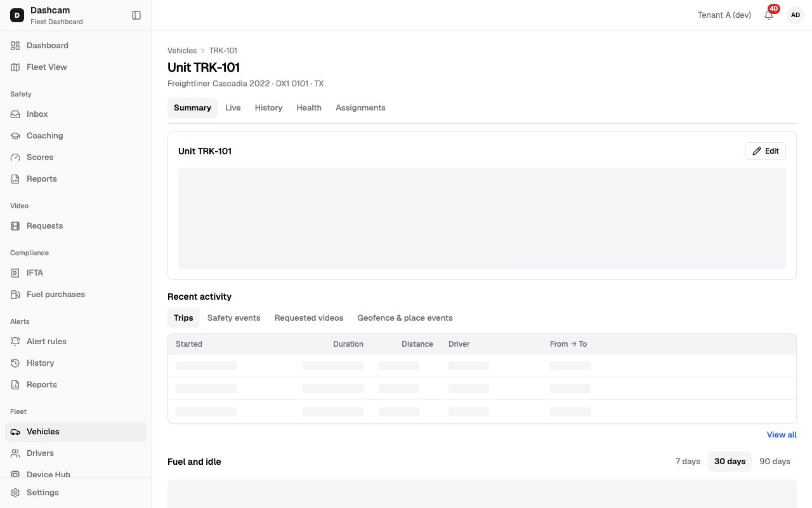Image resolution: width=812 pixels, height=508 pixels.
Task: Click the Distance column header
Action: 417,344
